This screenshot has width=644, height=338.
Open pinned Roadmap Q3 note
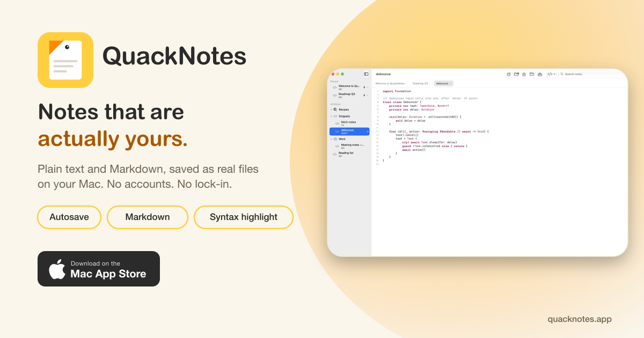pyautogui.click(x=349, y=95)
